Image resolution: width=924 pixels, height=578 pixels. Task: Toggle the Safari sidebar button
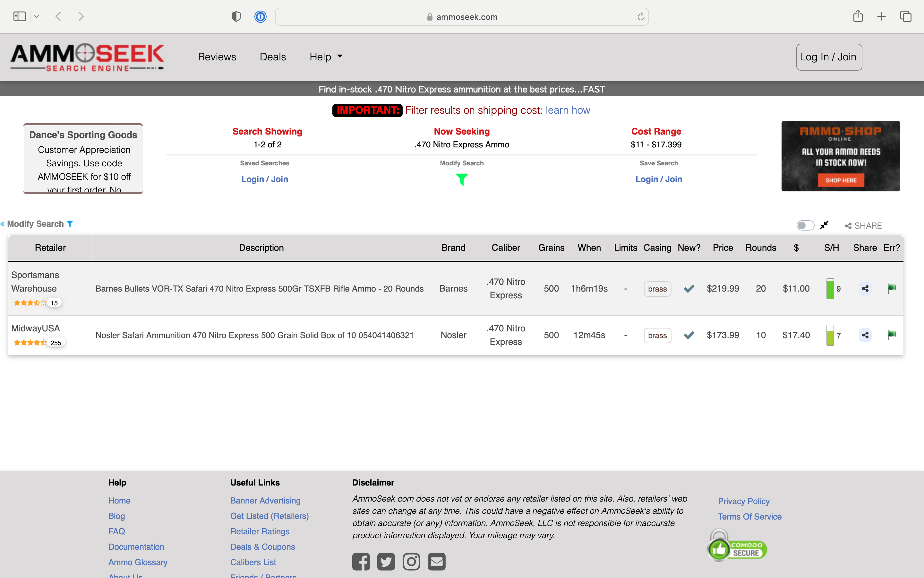click(20, 16)
